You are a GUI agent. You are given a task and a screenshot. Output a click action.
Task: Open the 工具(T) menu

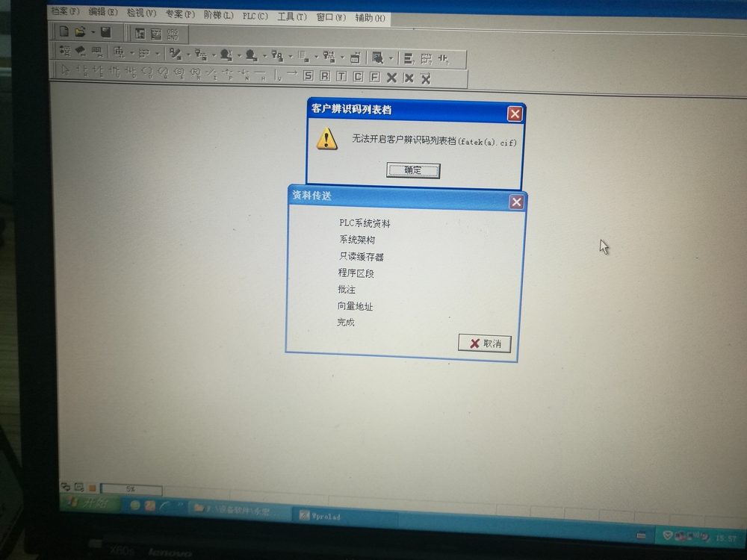tap(291, 16)
